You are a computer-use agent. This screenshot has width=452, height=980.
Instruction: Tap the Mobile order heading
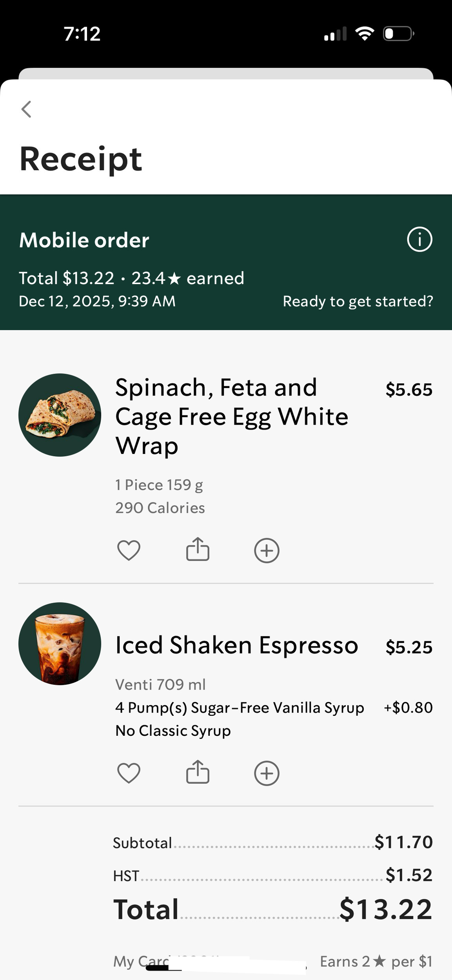[x=84, y=240]
